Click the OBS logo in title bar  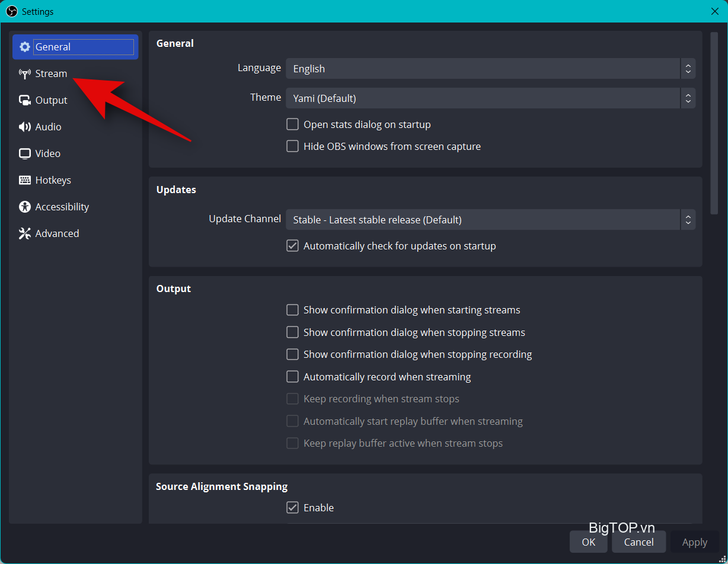[12, 11]
